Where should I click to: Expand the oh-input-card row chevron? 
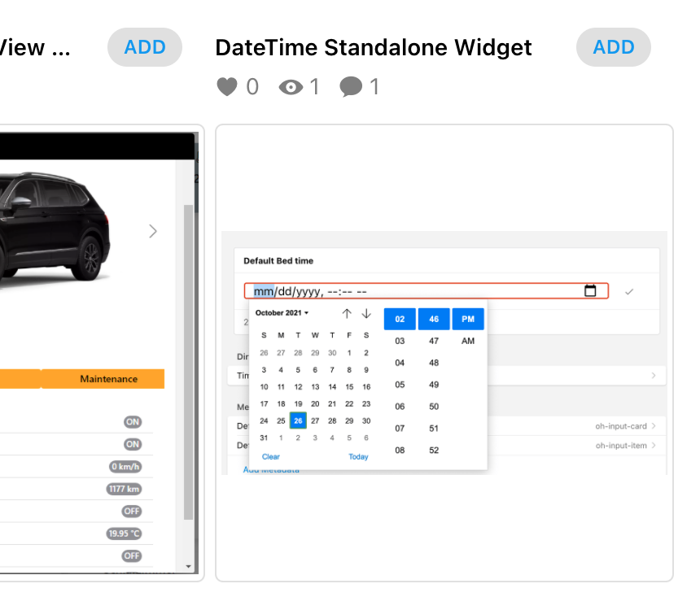click(654, 425)
